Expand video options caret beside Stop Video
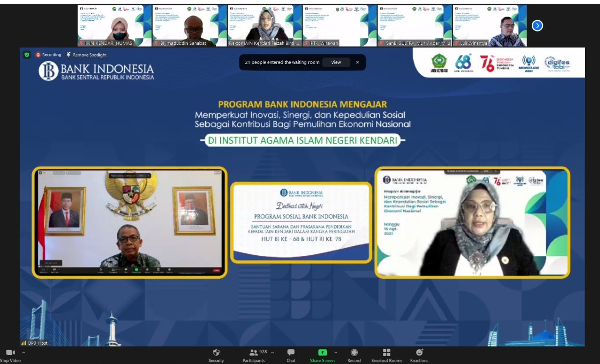Screen dimensions: 600x364 [23, 352]
